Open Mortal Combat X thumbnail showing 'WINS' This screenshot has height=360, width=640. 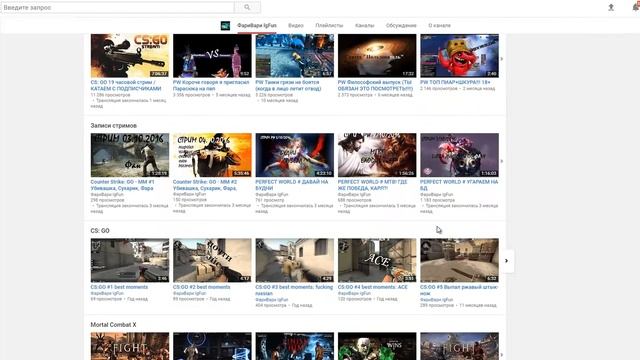pos(377,347)
